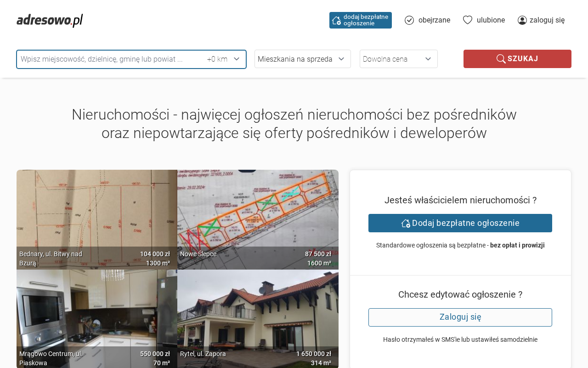This screenshot has height=368, width=588.
Task: View the Rytel, ul. Zapora house listing
Action: 258,318
